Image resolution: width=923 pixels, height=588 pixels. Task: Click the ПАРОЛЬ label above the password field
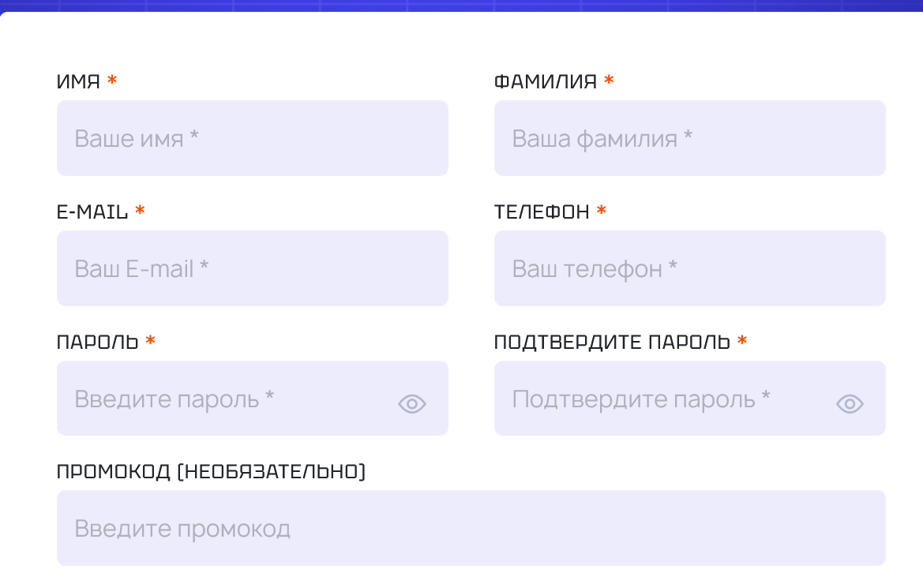98,342
